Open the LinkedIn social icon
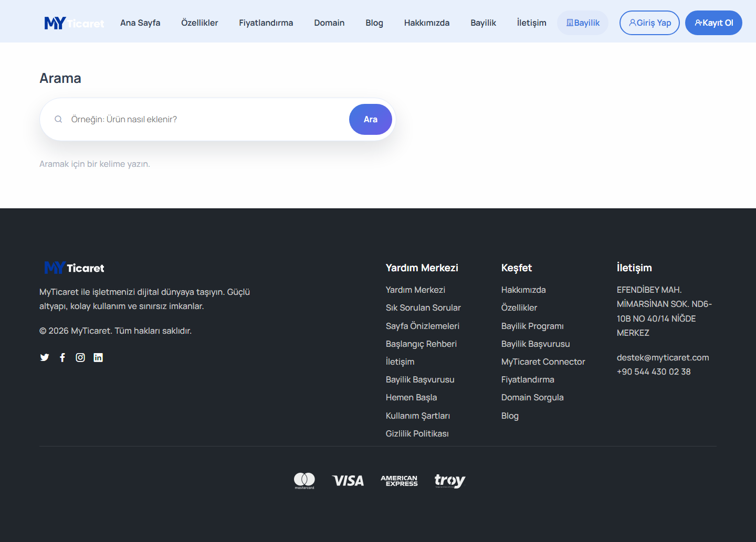 point(98,357)
